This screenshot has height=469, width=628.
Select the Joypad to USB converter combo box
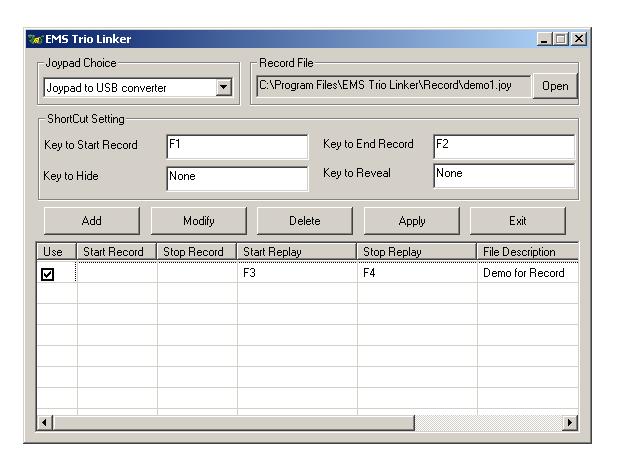[x=138, y=87]
